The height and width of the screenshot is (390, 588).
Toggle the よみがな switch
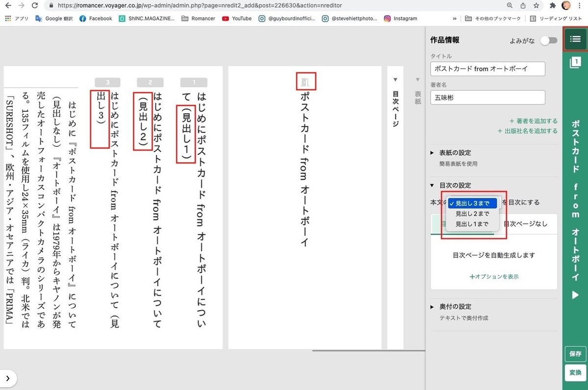coord(548,40)
